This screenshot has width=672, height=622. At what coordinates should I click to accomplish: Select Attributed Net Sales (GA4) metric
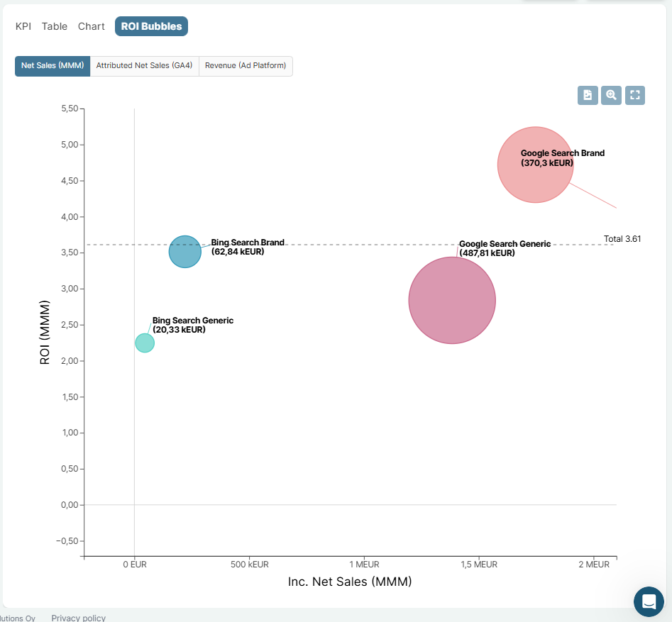coord(145,66)
